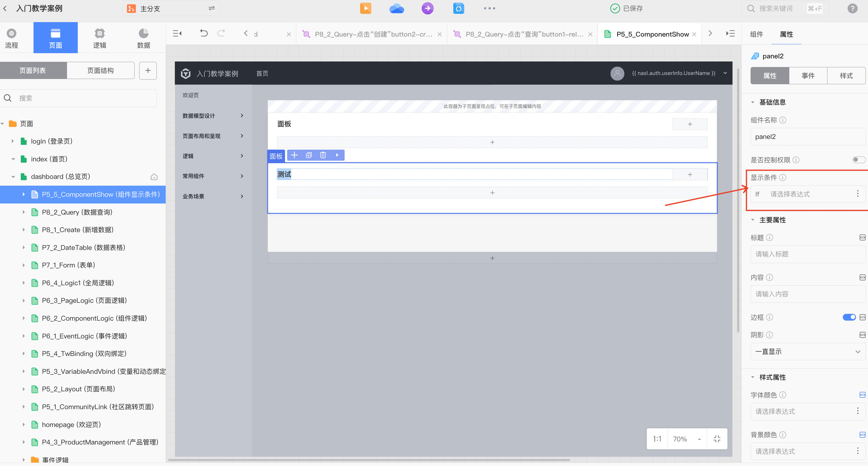
Task: Switch to the 数据 tab
Action: [144, 38]
